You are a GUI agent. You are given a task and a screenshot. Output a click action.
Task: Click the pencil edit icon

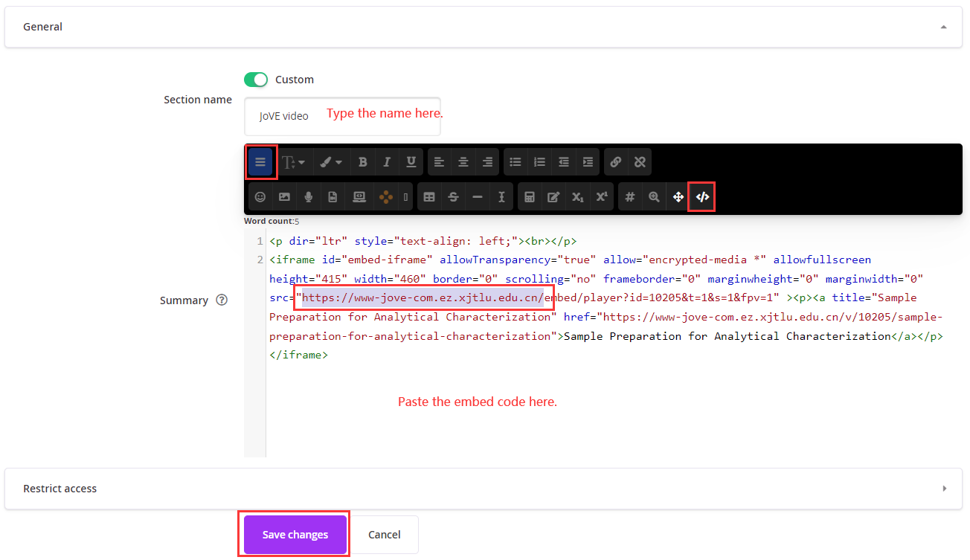click(553, 197)
